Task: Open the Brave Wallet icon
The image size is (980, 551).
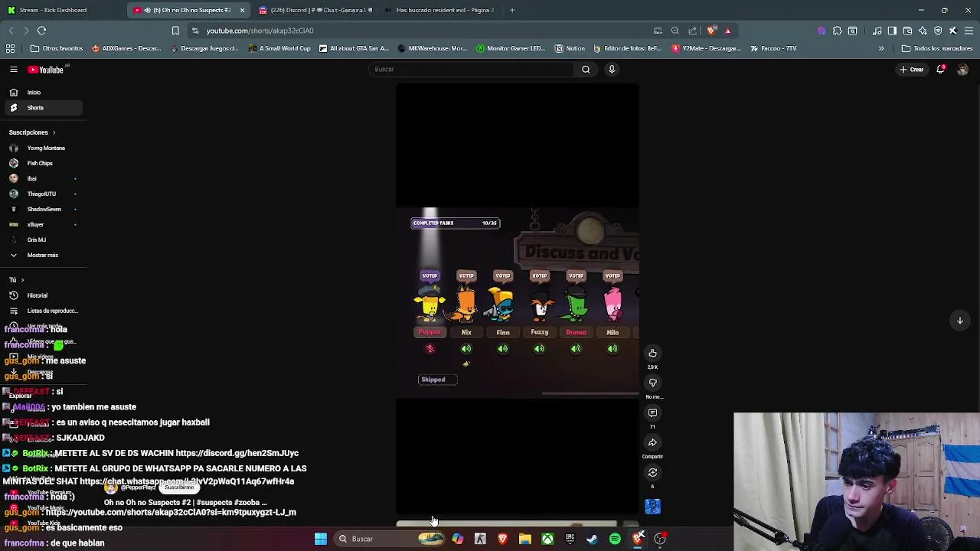Action: [907, 31]
